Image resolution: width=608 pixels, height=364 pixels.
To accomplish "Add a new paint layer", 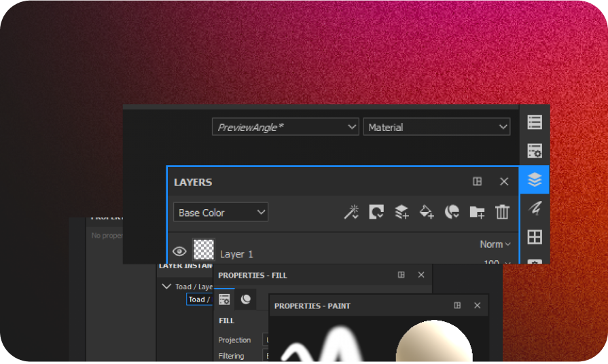I will (x=401, y=212).
